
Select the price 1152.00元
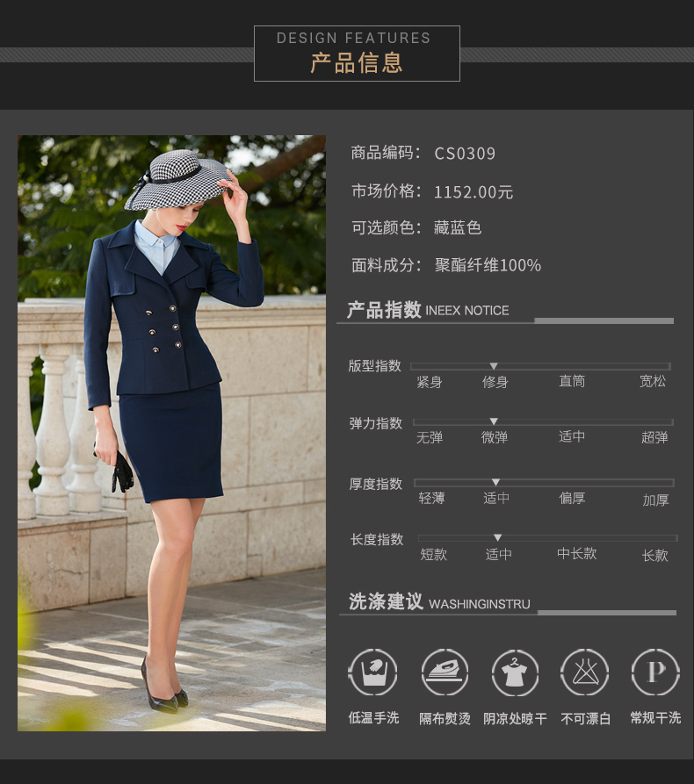coord(474,191)
